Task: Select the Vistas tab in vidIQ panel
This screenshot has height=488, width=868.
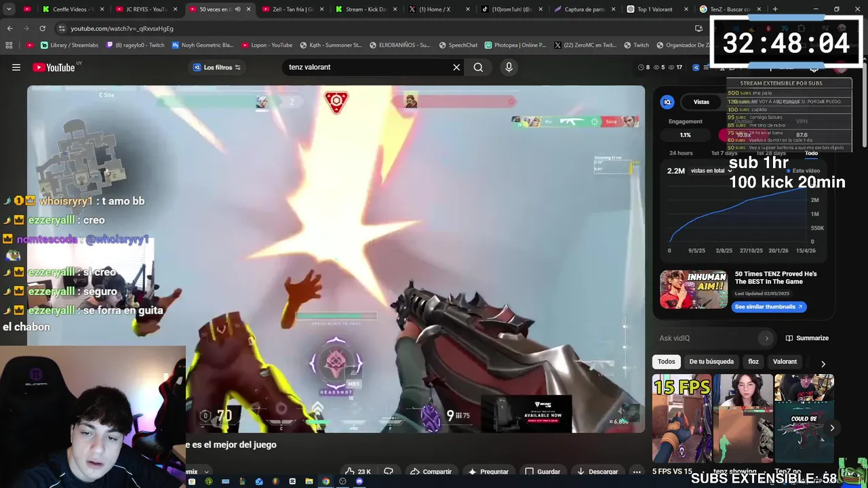Action: [x=701, y=102]
